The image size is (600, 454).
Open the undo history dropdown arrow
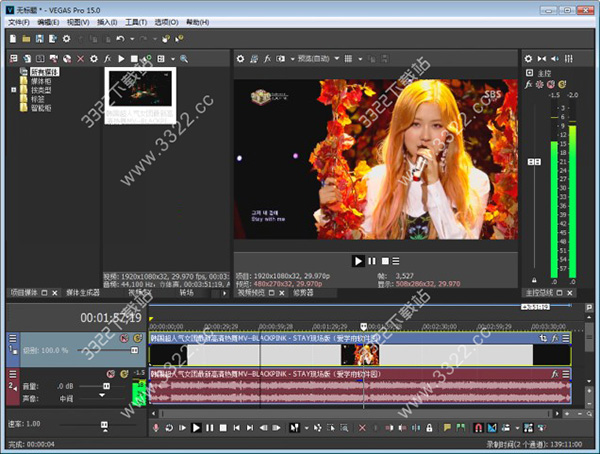[130, 39]
